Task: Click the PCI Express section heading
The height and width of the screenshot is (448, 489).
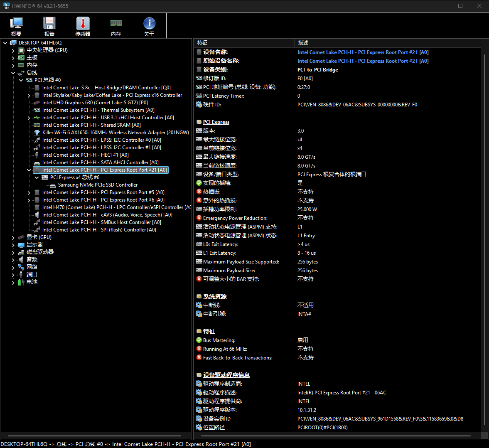Action: 216,122
